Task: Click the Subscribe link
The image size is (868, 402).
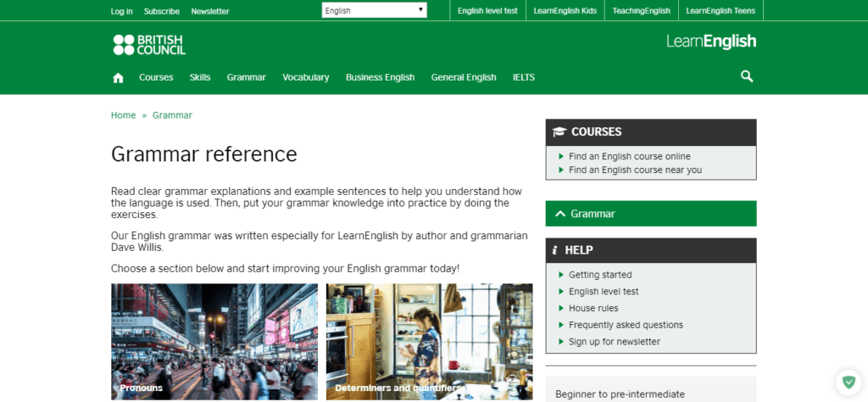Action: click(x=162, y=11)
